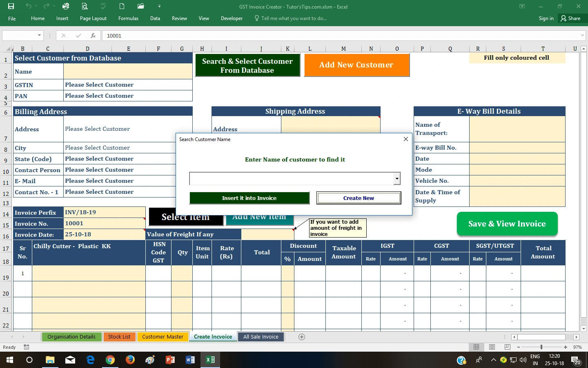
Task: Show hidden system tray icons
Action: point(493,360)
